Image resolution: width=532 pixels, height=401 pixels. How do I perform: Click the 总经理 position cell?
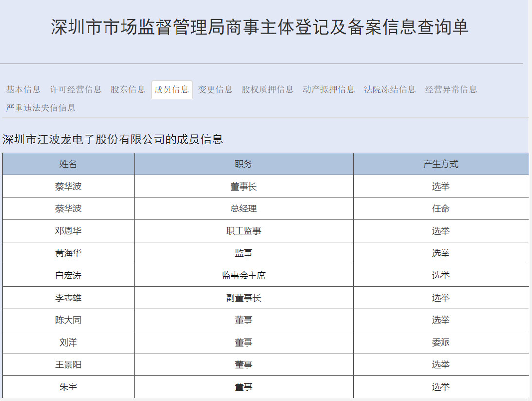click(244, 209)
